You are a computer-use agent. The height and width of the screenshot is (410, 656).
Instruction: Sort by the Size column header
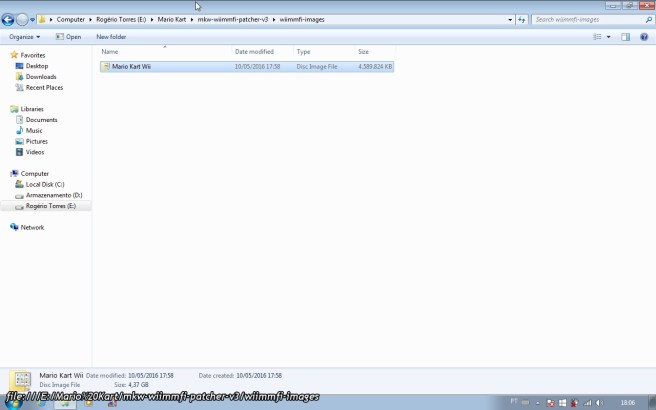pyautogui.click(x=363, y=51)
